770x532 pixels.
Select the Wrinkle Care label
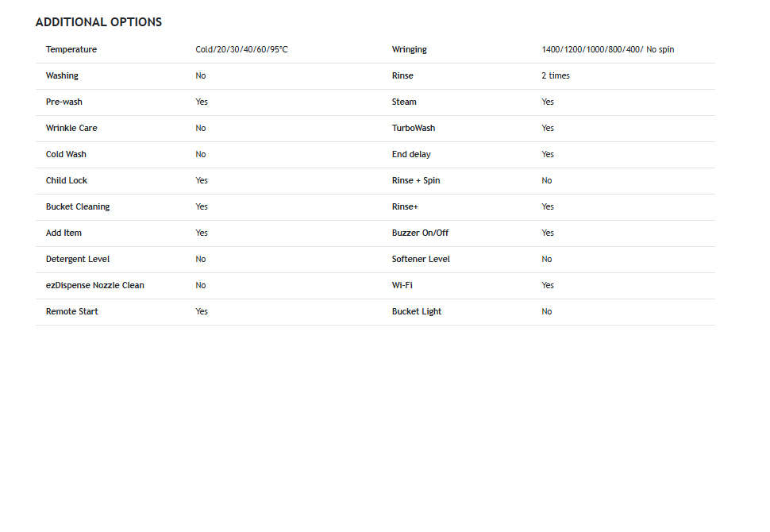pos(71,128)
